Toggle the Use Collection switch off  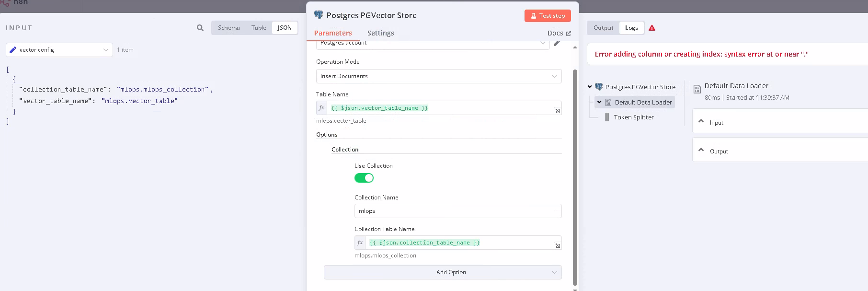[364, 178]
